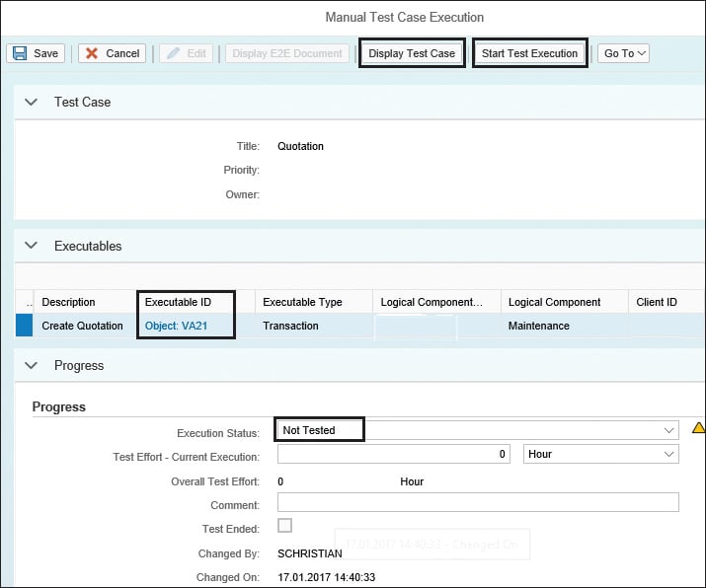Open the Hour unit dropdown

point(669,454)
